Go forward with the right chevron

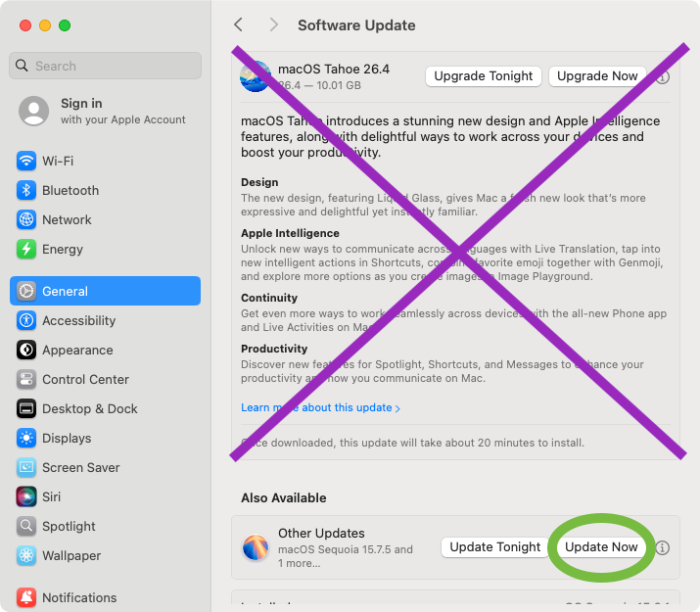274,25
